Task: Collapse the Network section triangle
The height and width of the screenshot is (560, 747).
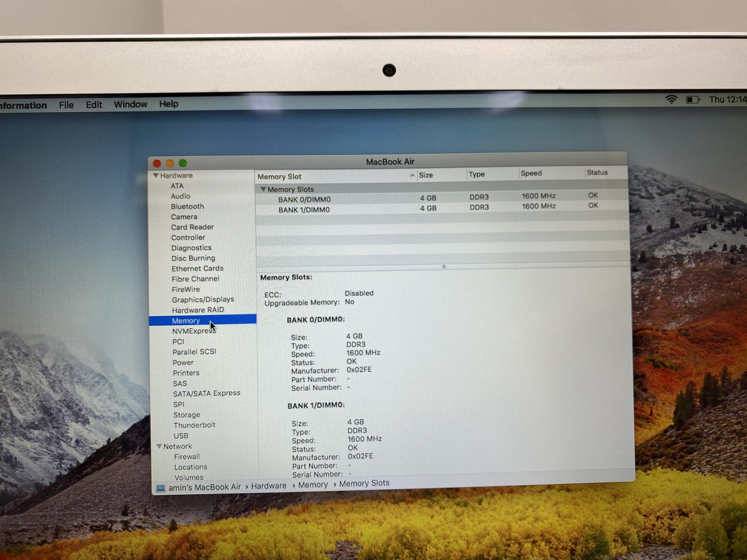Action: (159, 446)
